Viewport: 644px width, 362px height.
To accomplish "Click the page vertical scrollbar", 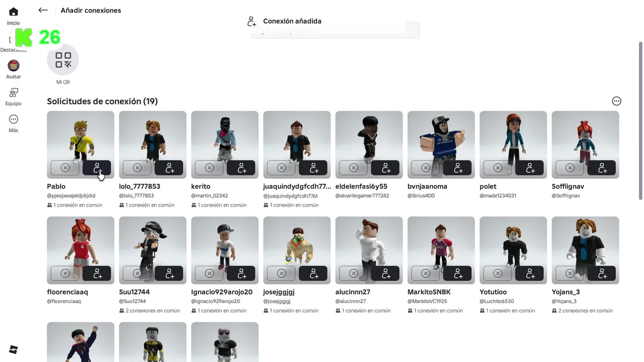I will tap(640, 121).
